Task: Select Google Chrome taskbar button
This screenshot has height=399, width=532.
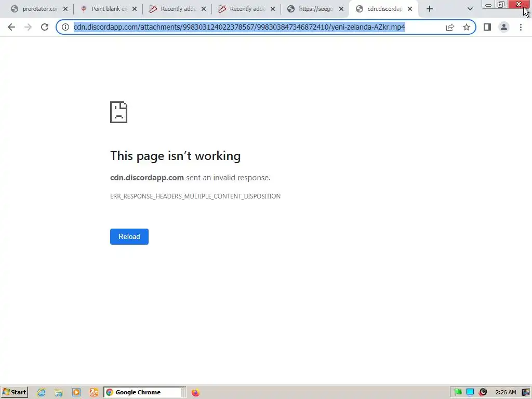Action: [142, 392]
